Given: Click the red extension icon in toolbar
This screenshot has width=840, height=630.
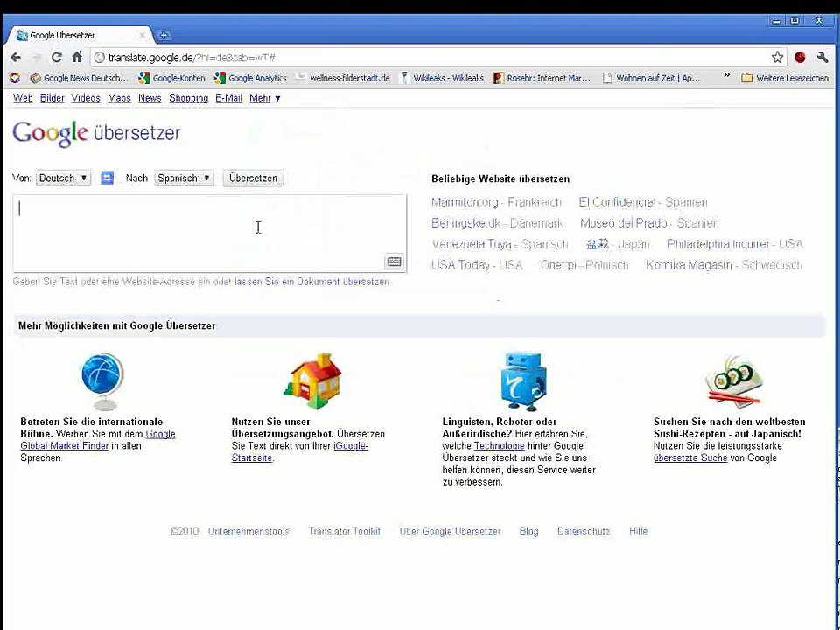Looking at the screenshot, I should [x=800, y=58].
